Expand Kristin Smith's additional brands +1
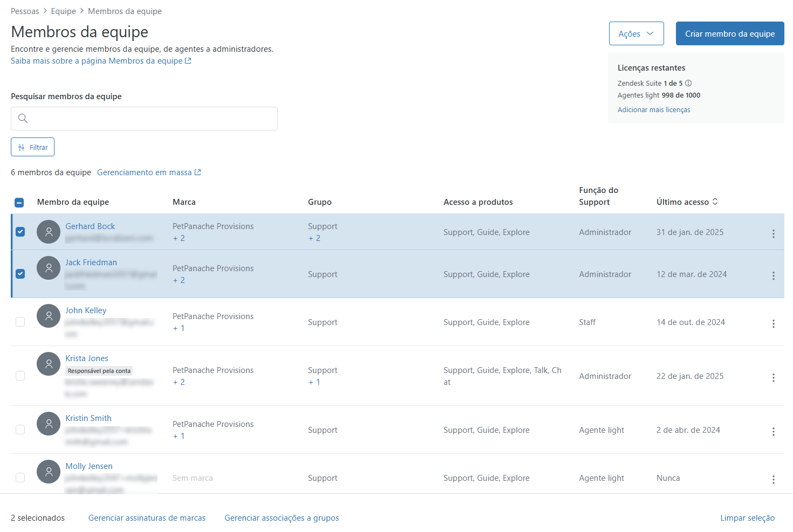The width and height of the screenshot is (793, 532). click(179, 436)
